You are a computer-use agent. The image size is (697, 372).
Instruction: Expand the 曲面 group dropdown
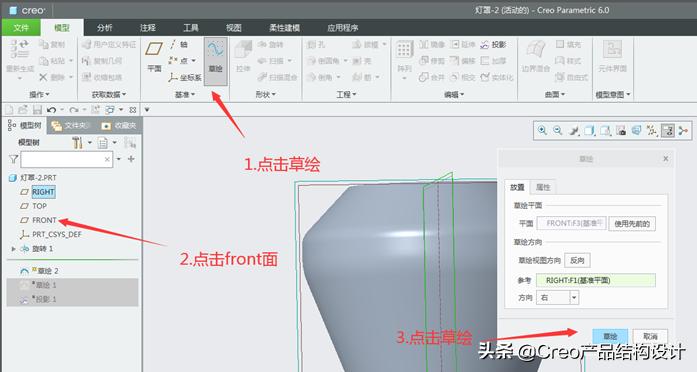click(555, 94)
